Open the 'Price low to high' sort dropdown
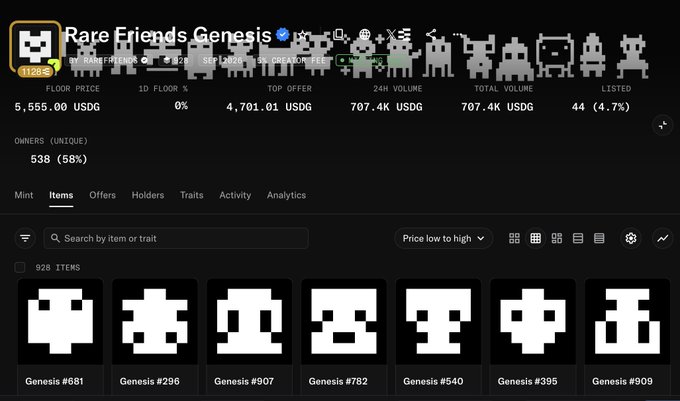 pos(443,238)
